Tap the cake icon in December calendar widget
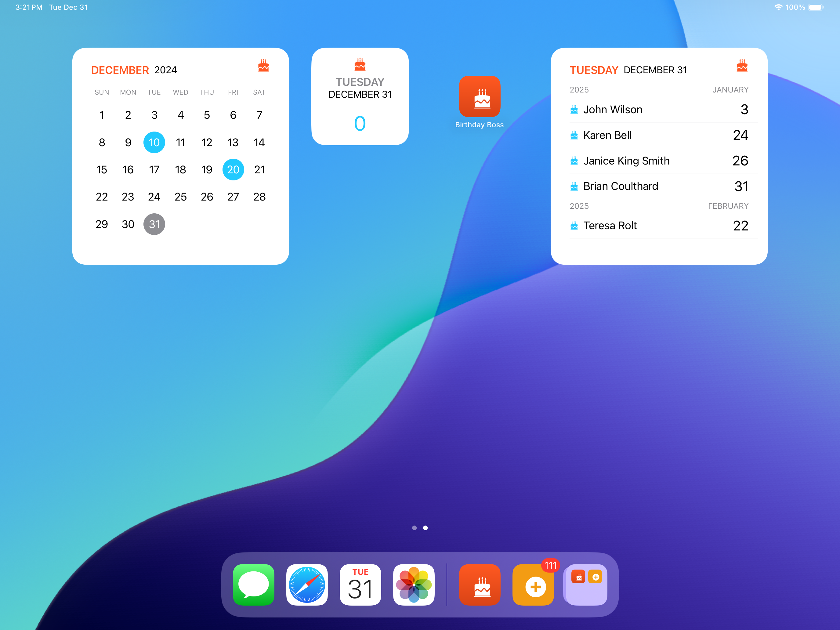The width and height of the screenshot is (840, 630). pyautogui.click(x=263, y=66)
